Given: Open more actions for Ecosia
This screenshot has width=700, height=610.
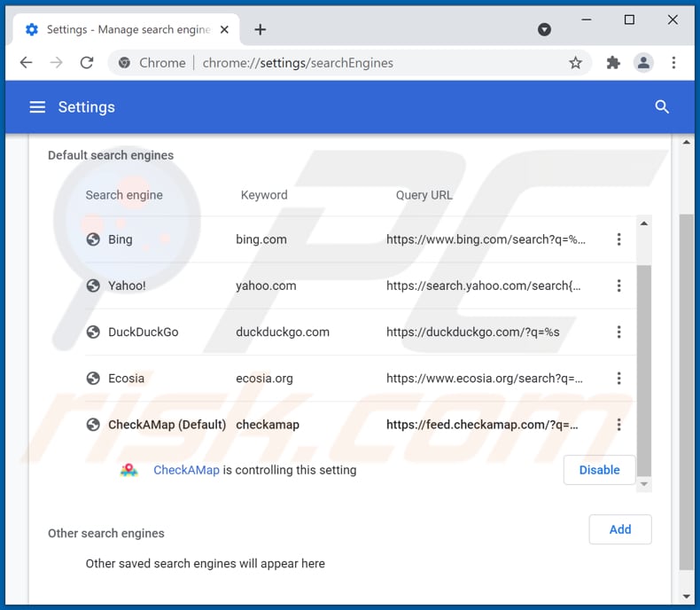Looking at the screenshot, I should pos(618,379).
